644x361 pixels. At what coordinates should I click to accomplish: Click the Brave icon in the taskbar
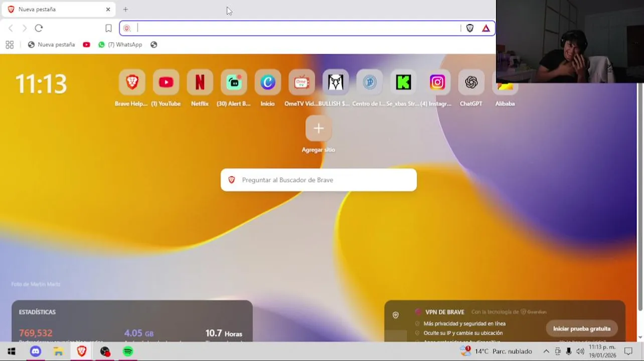(81, 351)
